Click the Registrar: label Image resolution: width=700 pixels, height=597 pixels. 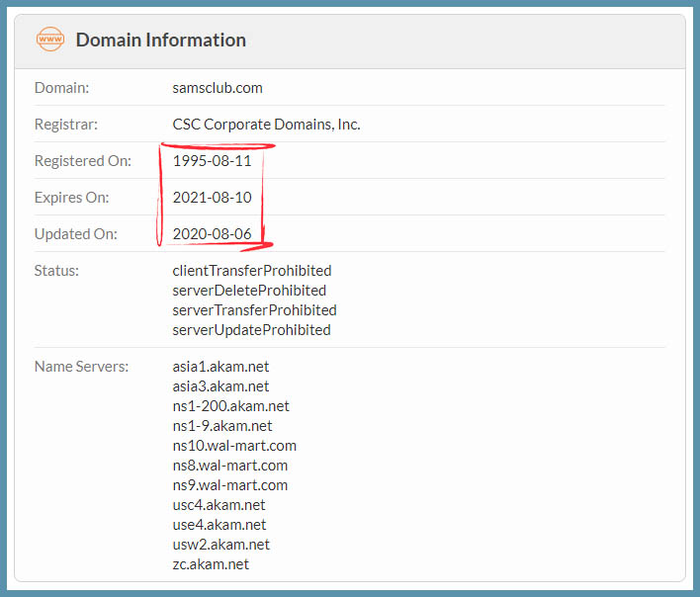(x=65, y=124)
